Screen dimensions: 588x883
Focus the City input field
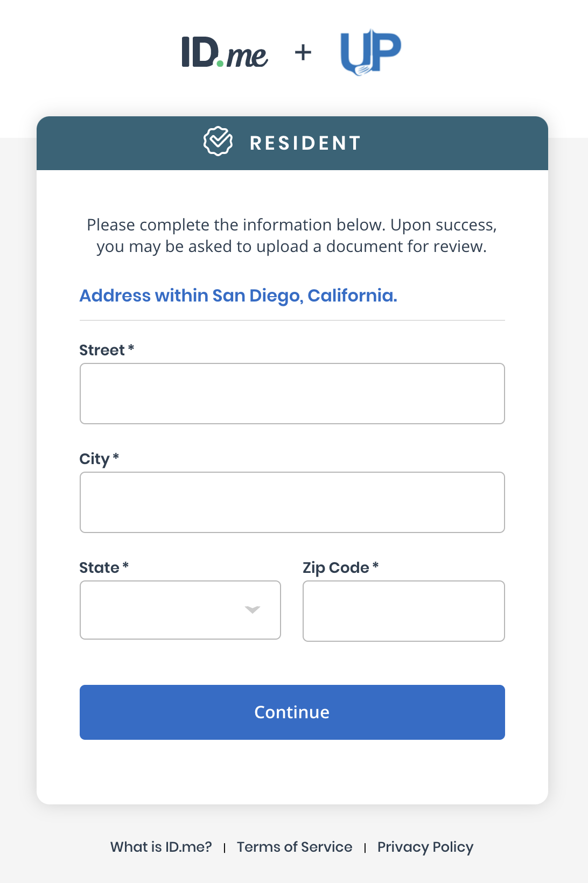[x=292, y=502]
